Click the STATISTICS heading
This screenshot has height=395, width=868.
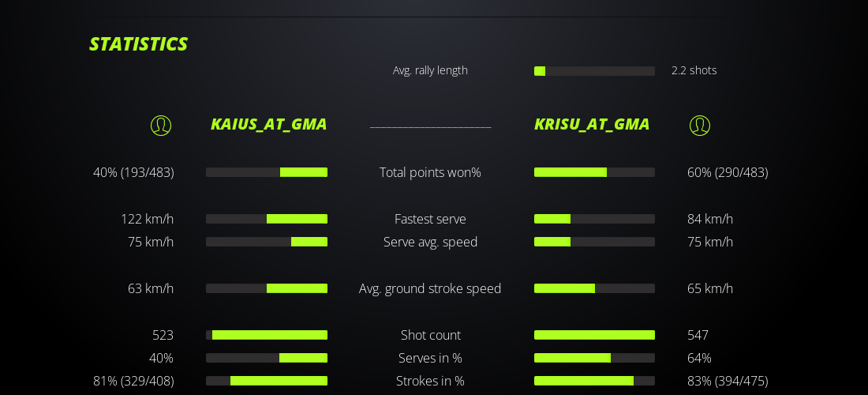click(139, 44)
